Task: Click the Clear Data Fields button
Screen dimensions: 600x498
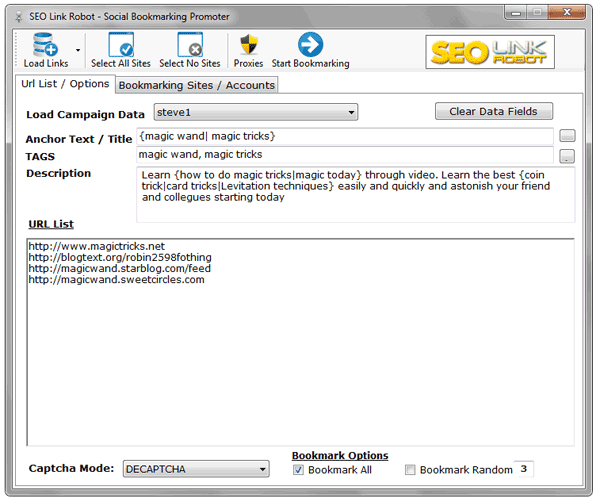Action: coord(493,111)
